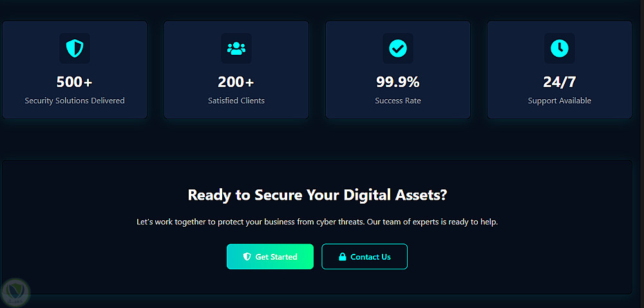Click the clock icon above 24/7
This screenshot has height=308, width=644.
[560, 48]
